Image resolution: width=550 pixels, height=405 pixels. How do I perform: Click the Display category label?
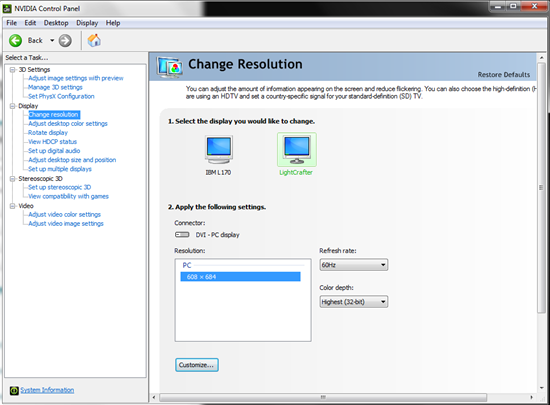(x=28, y=106)
